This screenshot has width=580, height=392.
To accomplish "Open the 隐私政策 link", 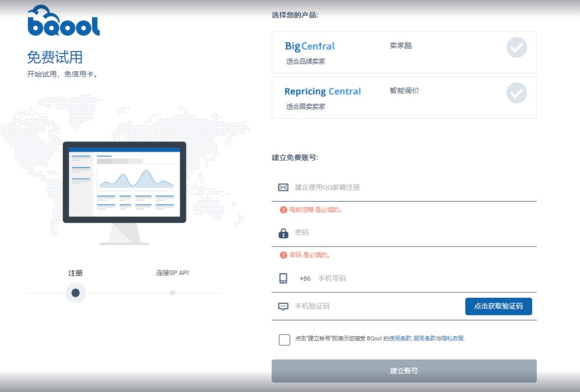I will click(452, 338).
